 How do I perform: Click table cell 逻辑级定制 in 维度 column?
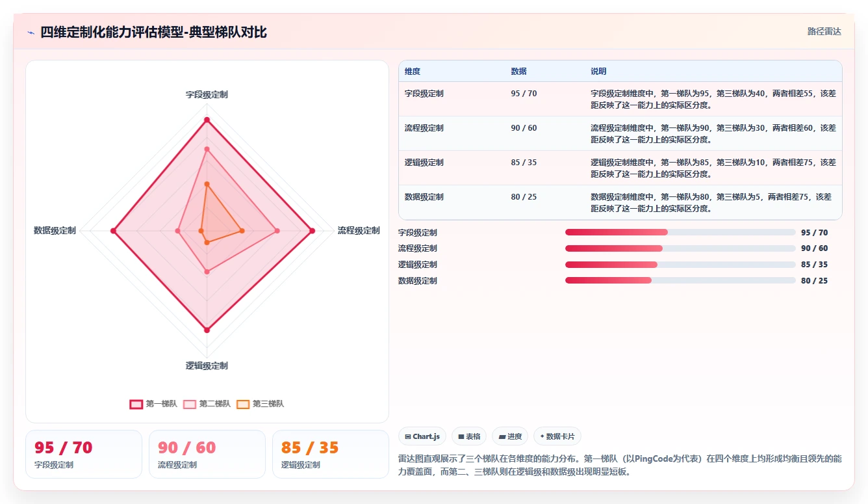point(424,163)
